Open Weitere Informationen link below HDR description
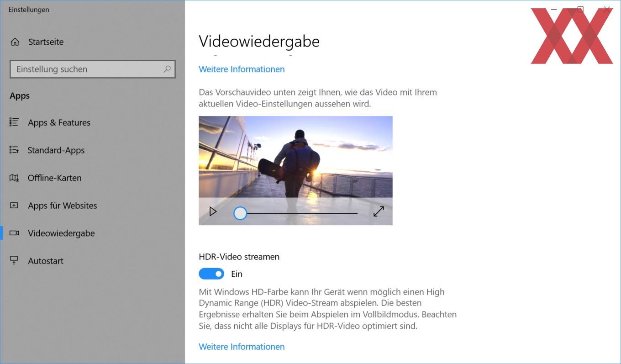This screenshot has width=621, height=364. click(x=242, y=347)
